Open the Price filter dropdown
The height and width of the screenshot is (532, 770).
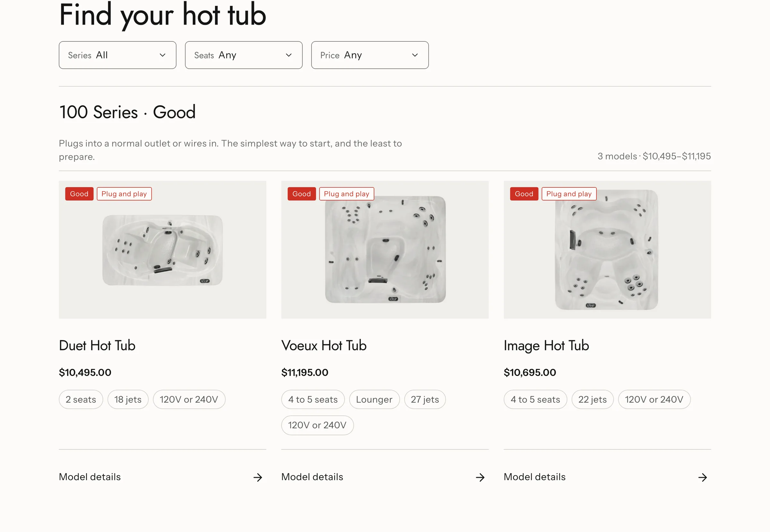tap(370, 55)
